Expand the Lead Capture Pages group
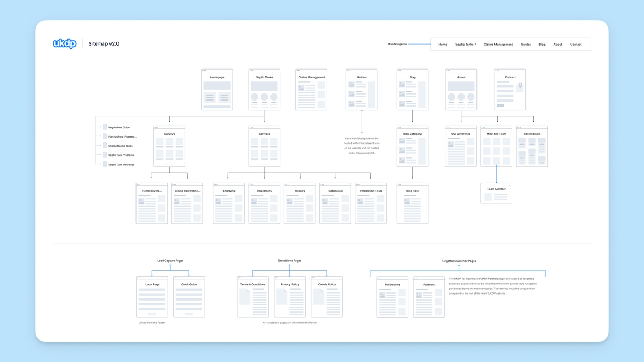This screenshot has width=644, height=362. pos(170,260)
